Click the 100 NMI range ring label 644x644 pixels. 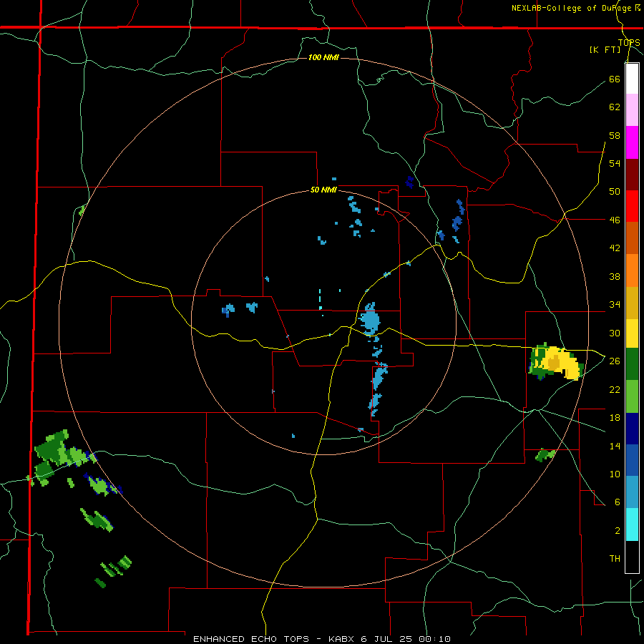323,57
